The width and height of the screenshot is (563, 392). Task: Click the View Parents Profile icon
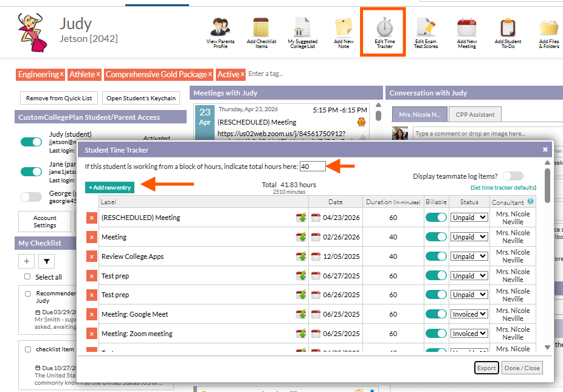(220, 28)
